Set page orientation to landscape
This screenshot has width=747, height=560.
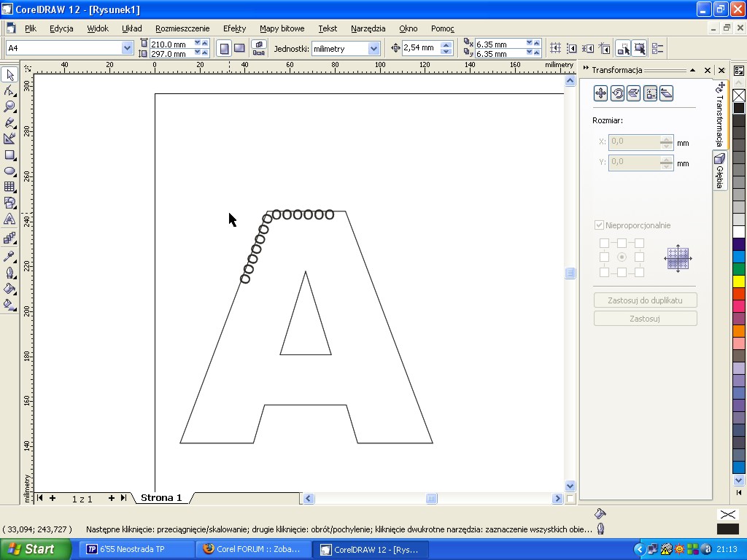(239, 48)
